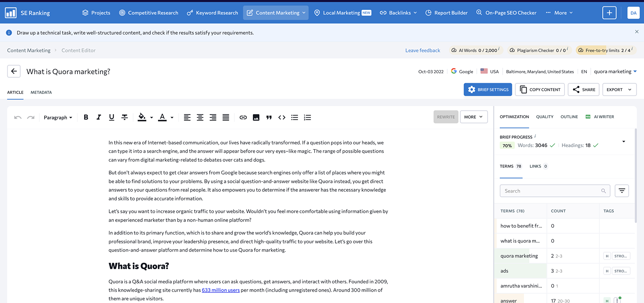
Task: Insert an image with picture icon
Action: click(x=256, y=117)
